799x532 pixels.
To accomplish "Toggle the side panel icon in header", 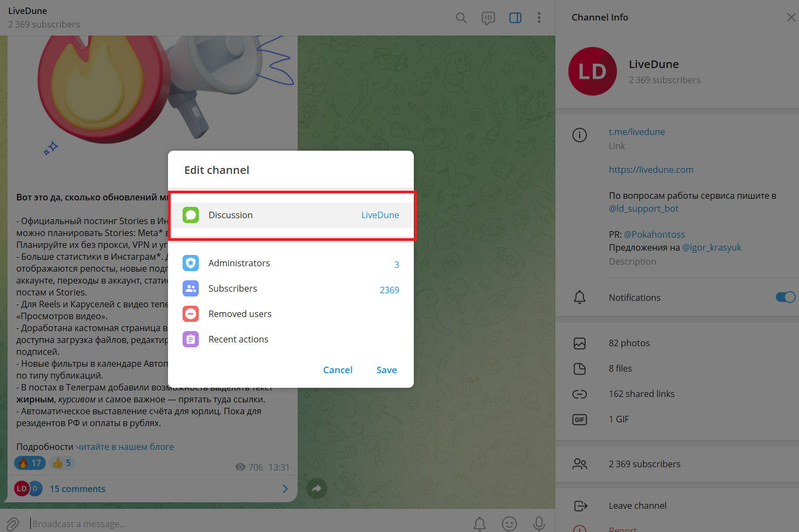I will [515, 18].
